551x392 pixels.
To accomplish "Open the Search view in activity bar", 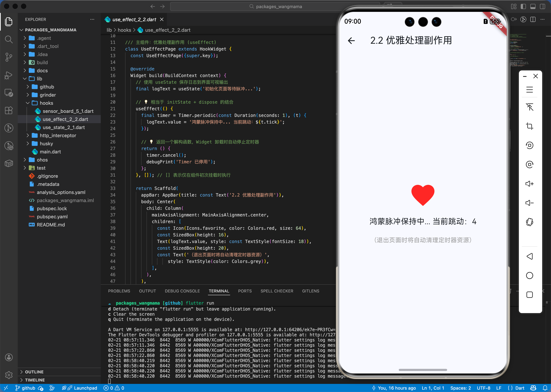I will pos(9,39).
